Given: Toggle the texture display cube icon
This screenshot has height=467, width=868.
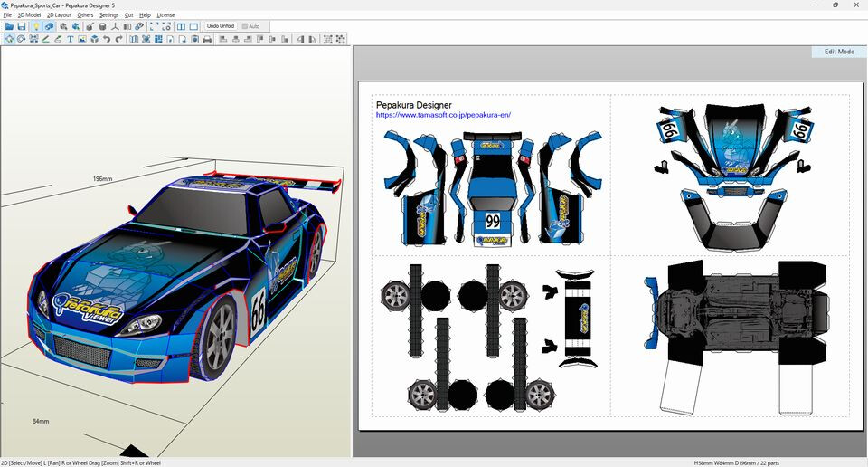Looking at the screenshot, I should [x=50, y=26].
